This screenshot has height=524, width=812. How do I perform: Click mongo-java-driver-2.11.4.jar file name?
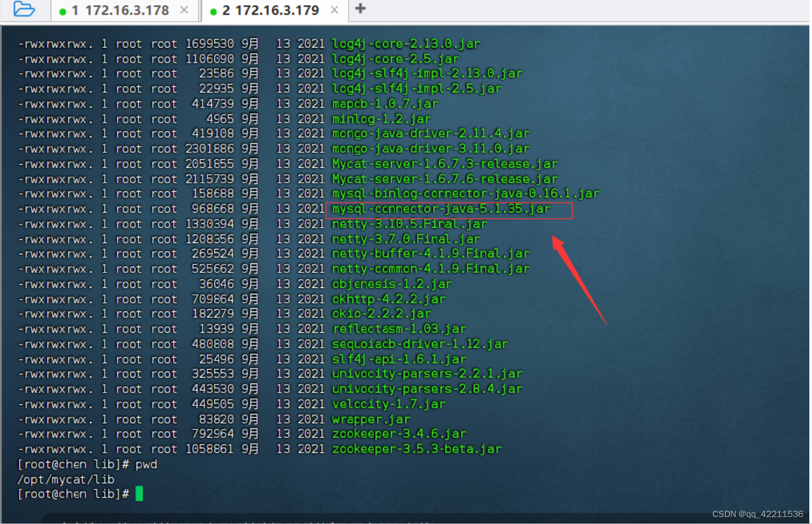click(431, 134)
